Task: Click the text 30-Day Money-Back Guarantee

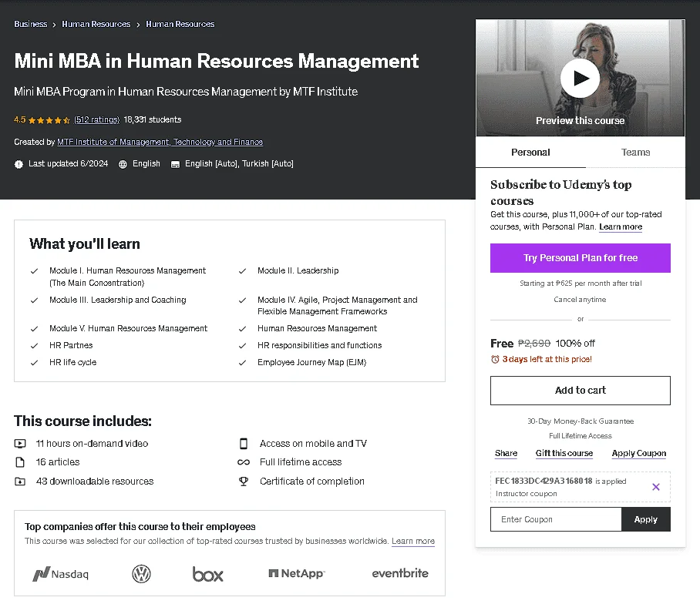Action: (x=581, y=421)
